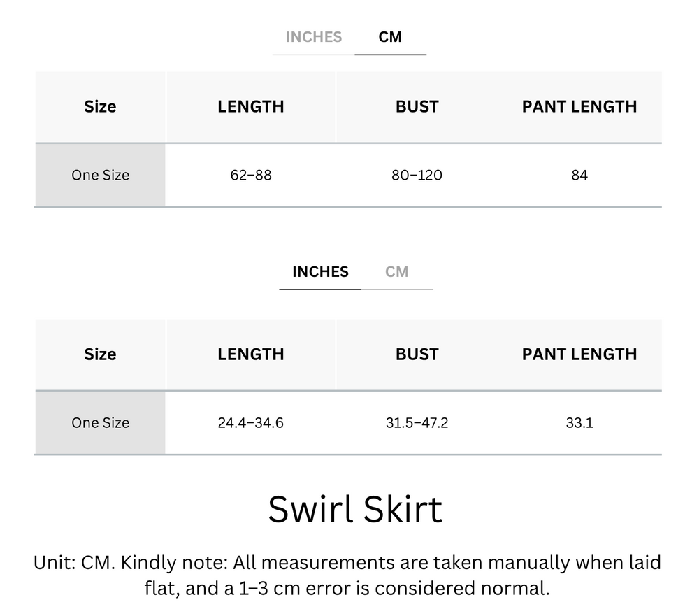The image size is (699, 616).
Task: Click the BUST header in bottom table
Action: (x=417, y=354)
